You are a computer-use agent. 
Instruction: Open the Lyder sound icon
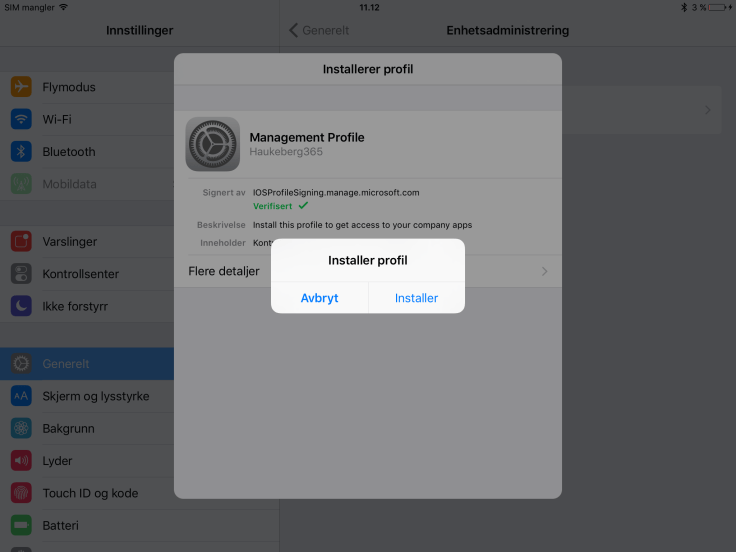tap(21, 461)
